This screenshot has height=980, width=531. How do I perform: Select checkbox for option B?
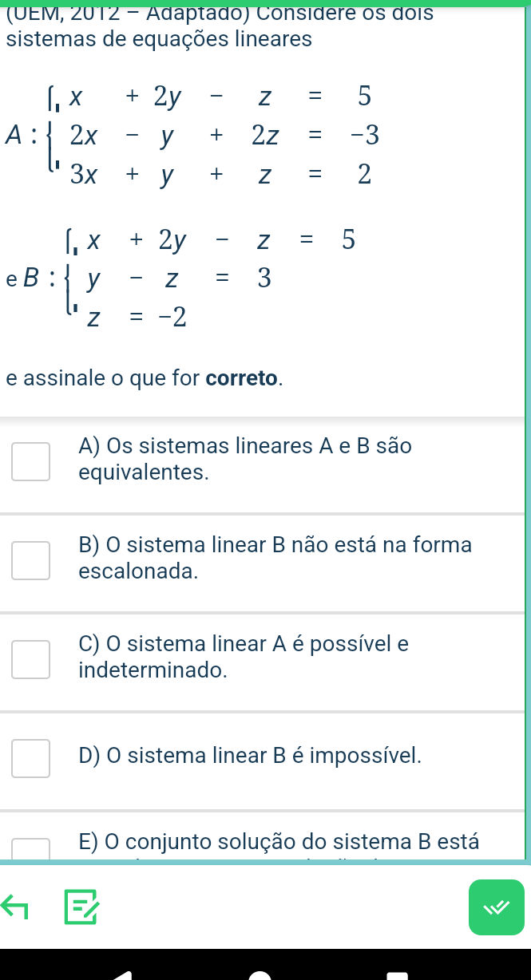[x=30, y=560]
